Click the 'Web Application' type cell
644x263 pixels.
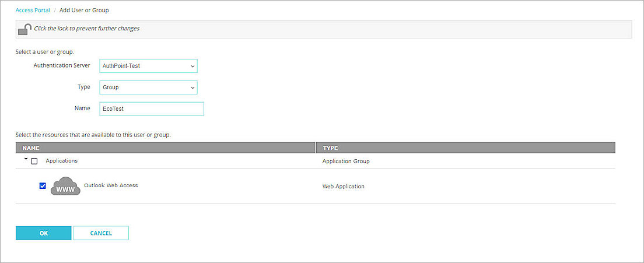(344, 186)
